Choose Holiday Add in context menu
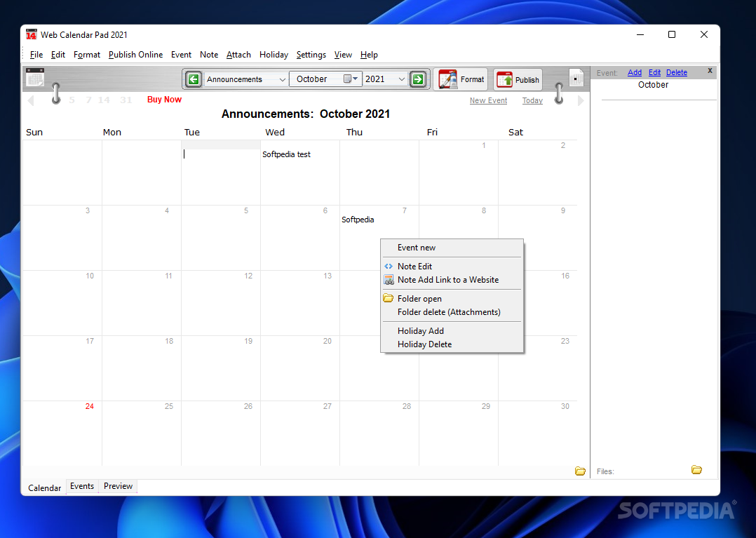756x538 pixels. [x=452, y=330]
